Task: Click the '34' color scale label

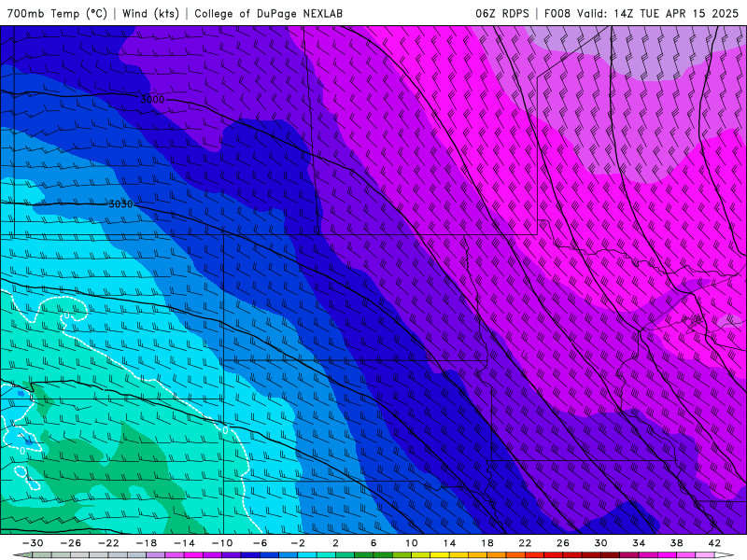Action: pos(639,543)
